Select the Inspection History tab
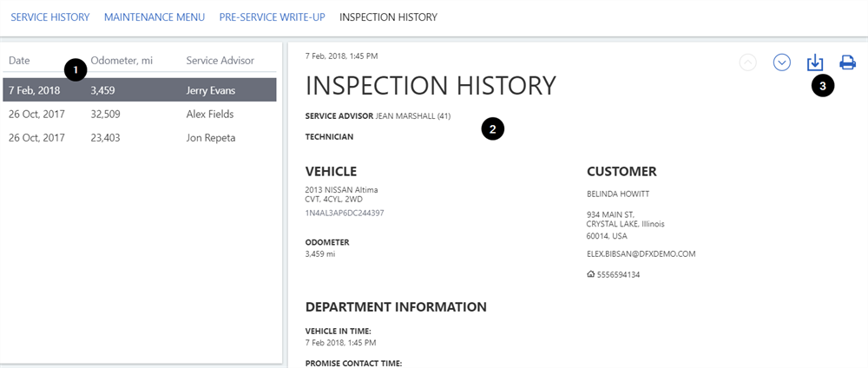This screenshot has width=868, height=368. (x=388, y=17)
